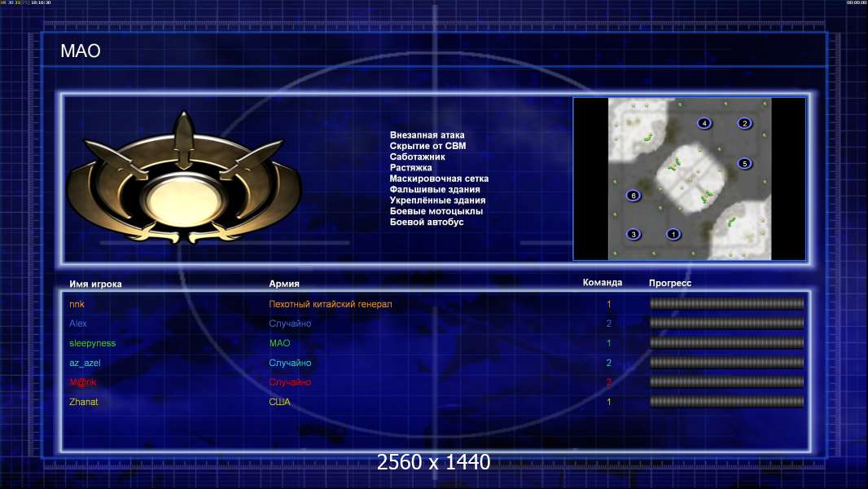Click player name M@rik
The height and width of the screenshot is (489, 868).
pos(83,382)
